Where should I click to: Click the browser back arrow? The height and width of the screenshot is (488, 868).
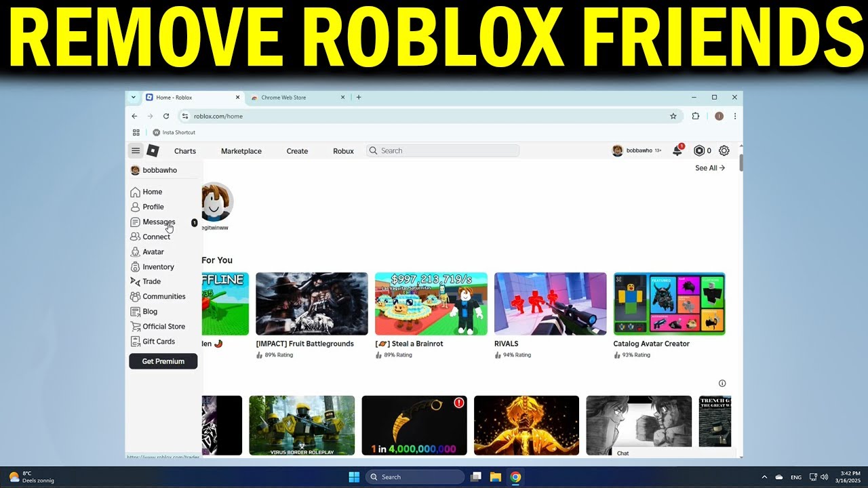134,116
